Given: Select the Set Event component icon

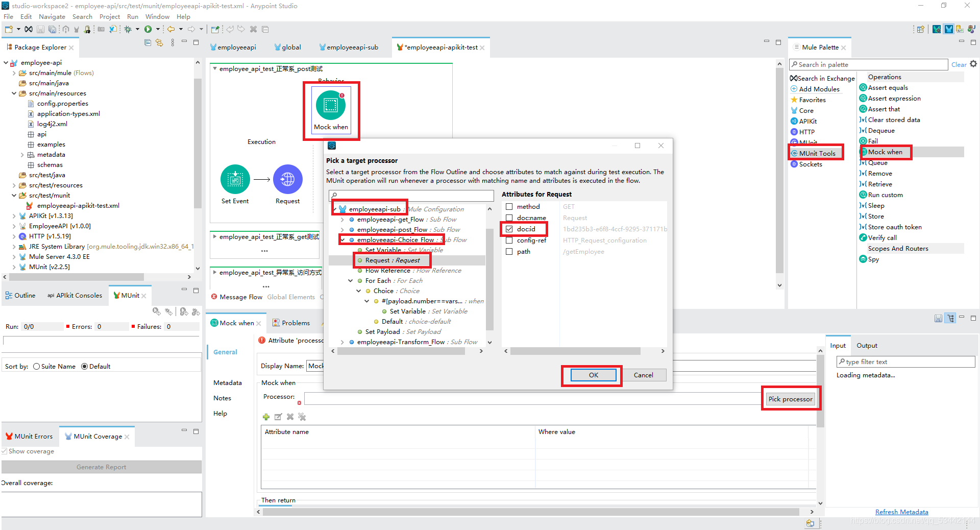Looking at the screenshot, I should point(235,179).
